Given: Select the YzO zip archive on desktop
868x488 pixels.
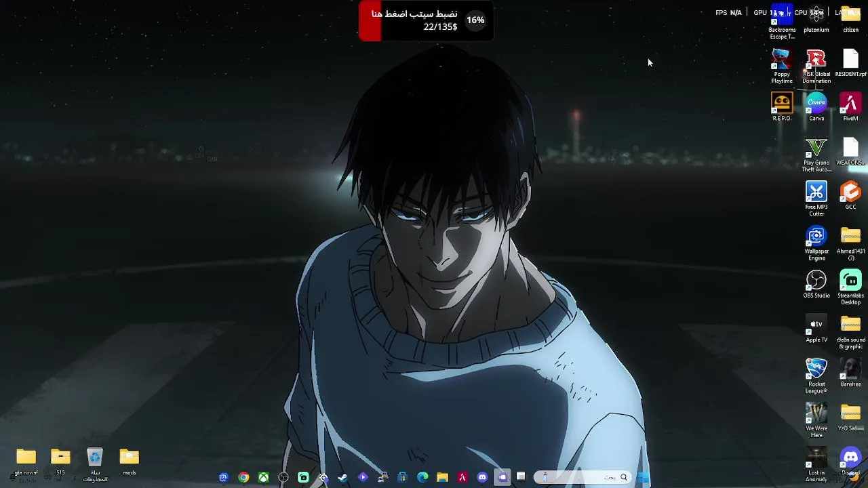Looking at the screenshot, I should pyautogui.click(x=850, y=418).
